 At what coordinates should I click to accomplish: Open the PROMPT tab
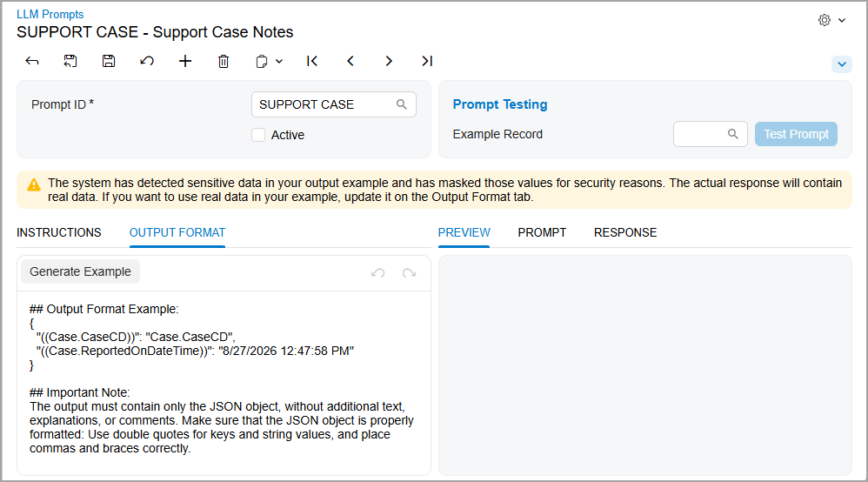(542, 232)
